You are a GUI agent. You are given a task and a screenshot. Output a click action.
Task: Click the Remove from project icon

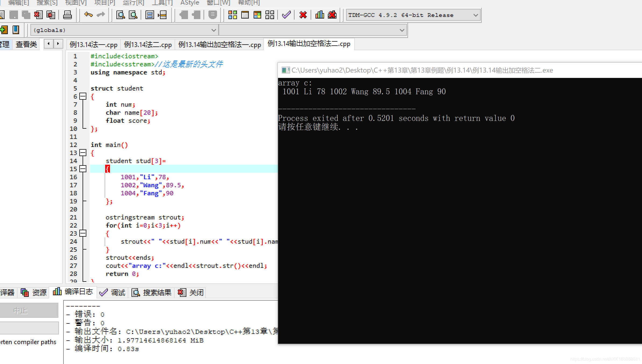pos(196,15)
